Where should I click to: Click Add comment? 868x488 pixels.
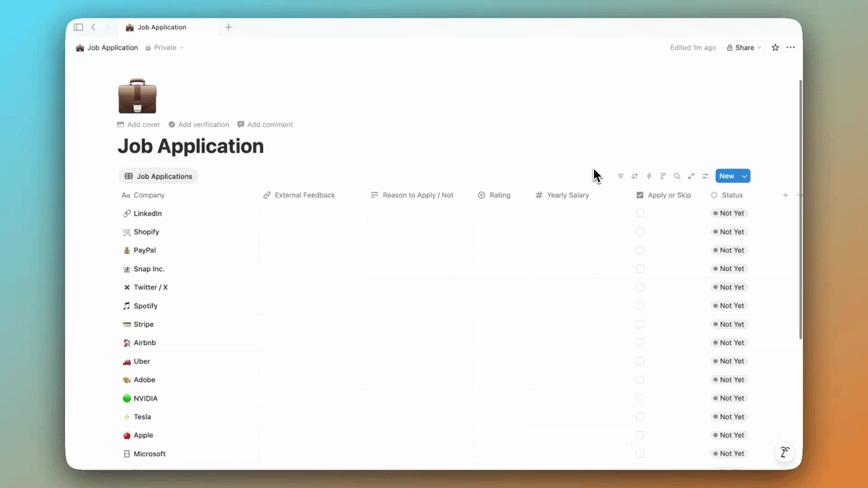265,125
